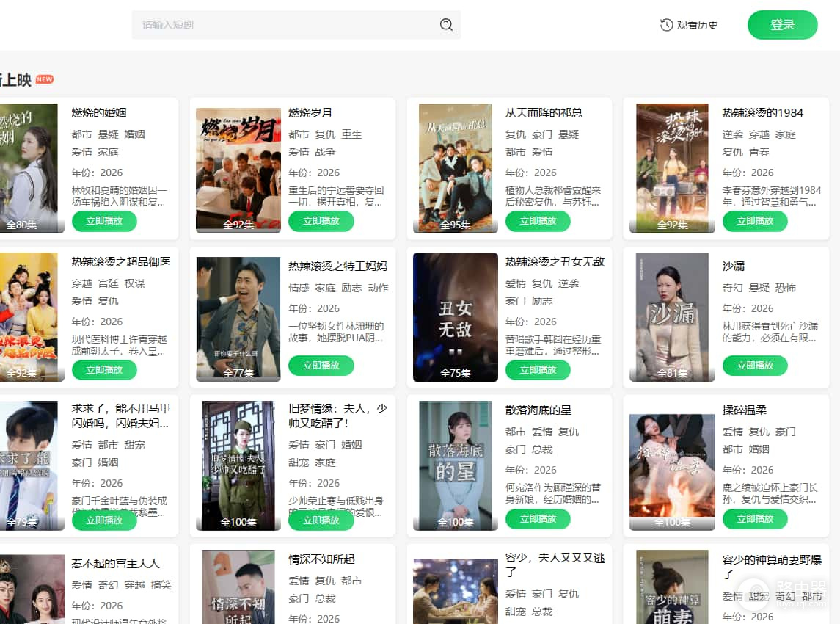Select 总裁 tag under 散落海底的星
Screen dimensions: 840x624
(542, 449)
